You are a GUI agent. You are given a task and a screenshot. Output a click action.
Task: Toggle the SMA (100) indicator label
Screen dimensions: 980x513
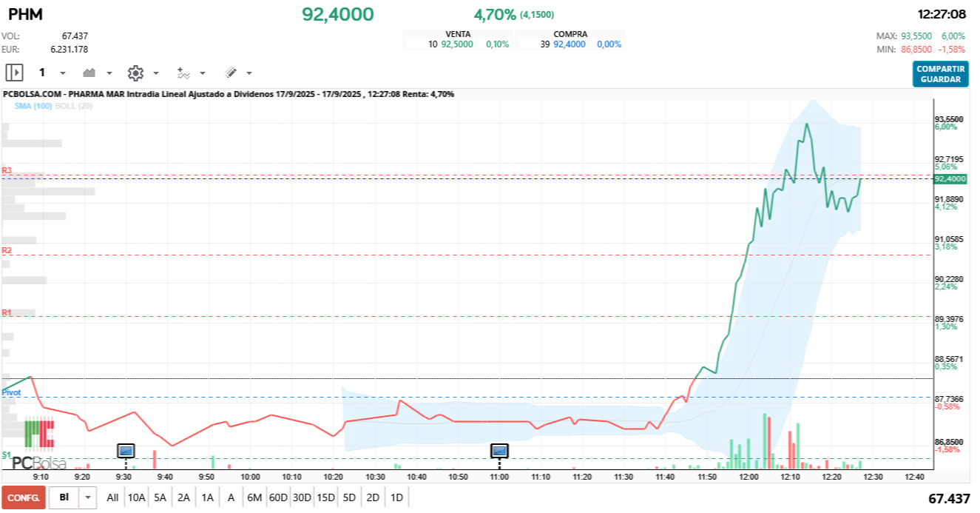click(33, 106)
